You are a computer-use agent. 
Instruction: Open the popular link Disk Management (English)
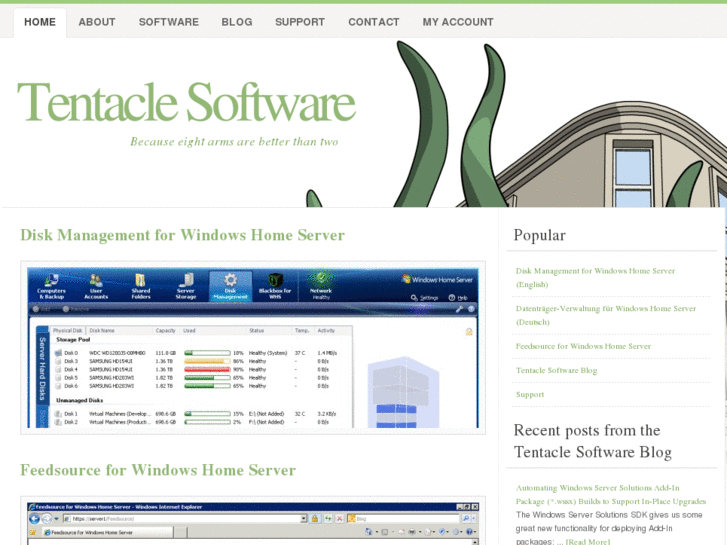pos(595,277)
